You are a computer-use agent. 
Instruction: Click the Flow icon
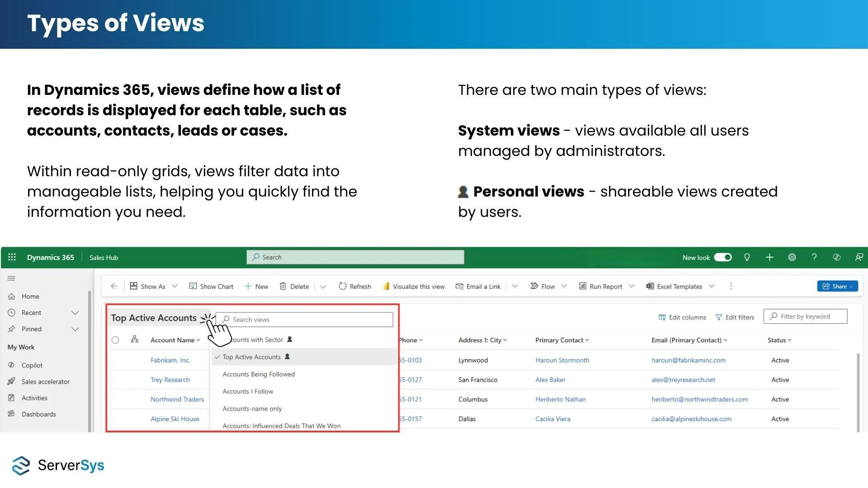click(534, 286)
